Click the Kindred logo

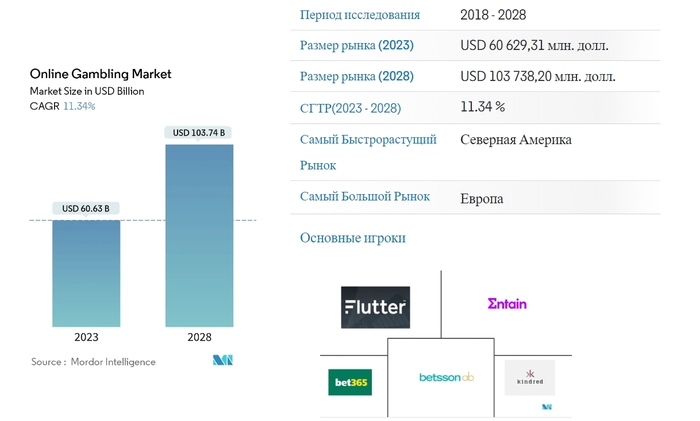pos(529,377)
